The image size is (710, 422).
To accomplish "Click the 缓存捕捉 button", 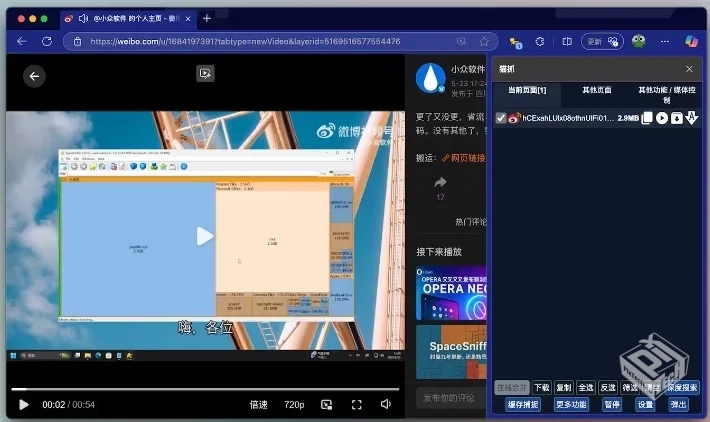I will pos(523,404).
